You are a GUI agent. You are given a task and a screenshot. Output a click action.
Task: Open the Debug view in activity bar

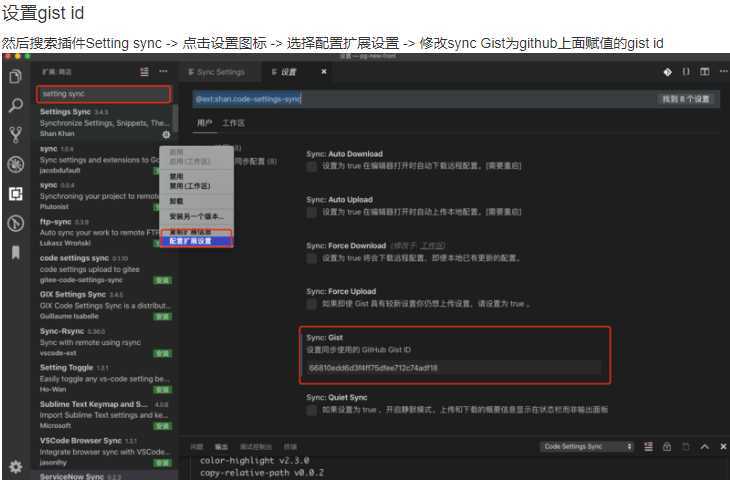tap(15, 164)
